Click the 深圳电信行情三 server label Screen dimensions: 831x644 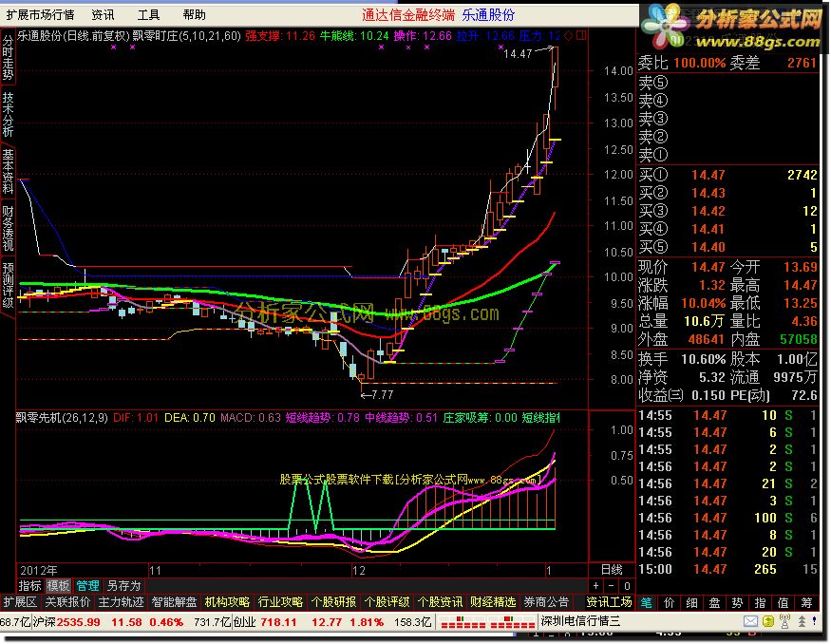tap(580, 621)
